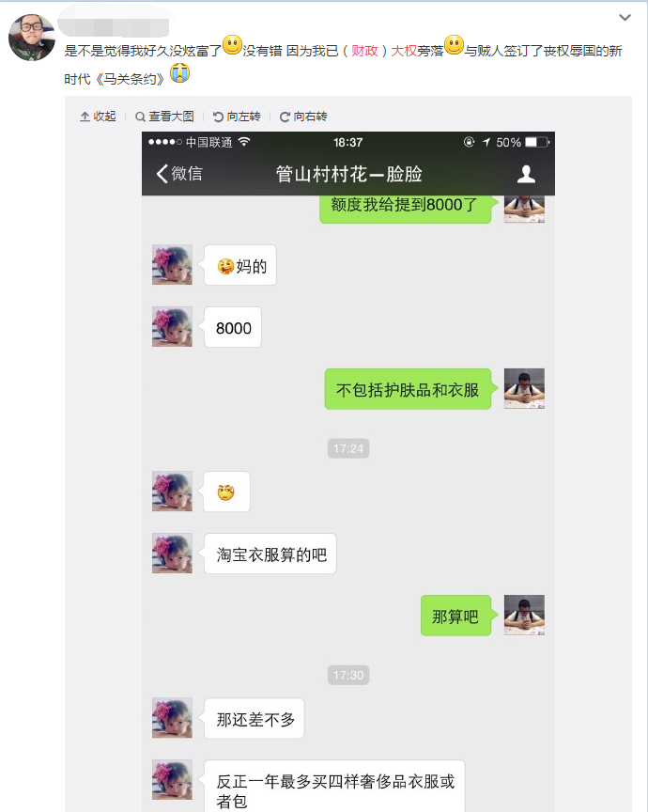648x812 pixels.
Task: Click the smiley emoji after 炫富了
Action: click(232, 45)
